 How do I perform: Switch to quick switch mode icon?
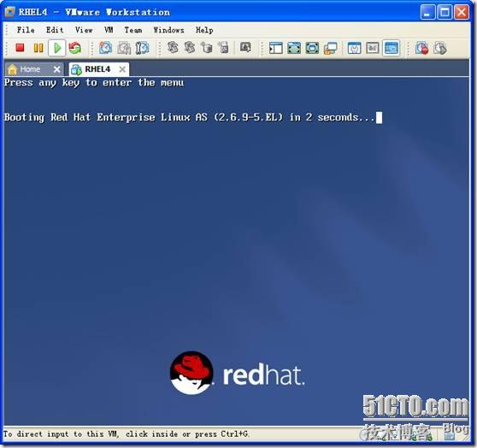pyautogui.click(x=312, y=48)
